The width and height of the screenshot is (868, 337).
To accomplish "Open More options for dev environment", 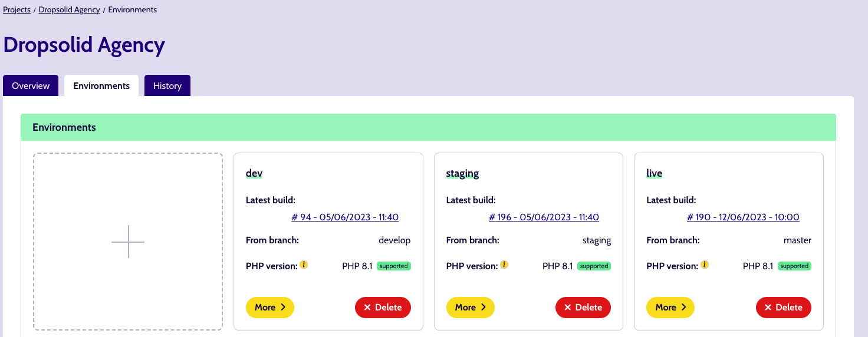I will (270, 307).
